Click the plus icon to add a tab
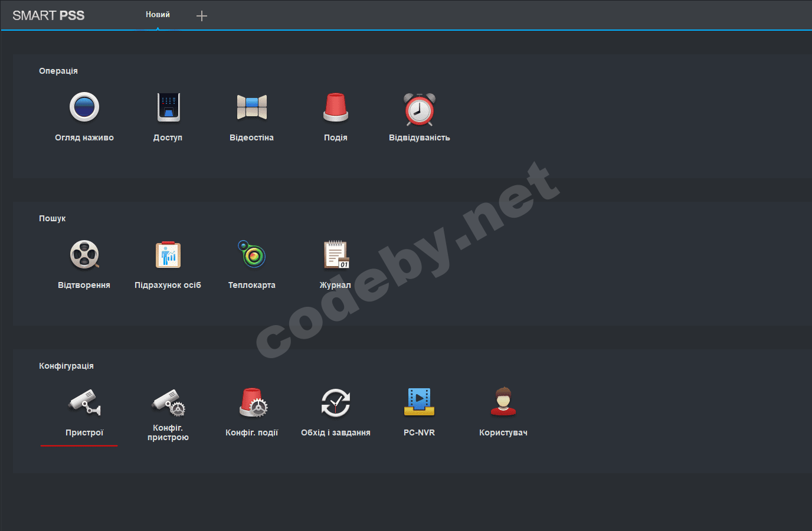This screenshot has width=812, height=531. (x=202, y=16)
